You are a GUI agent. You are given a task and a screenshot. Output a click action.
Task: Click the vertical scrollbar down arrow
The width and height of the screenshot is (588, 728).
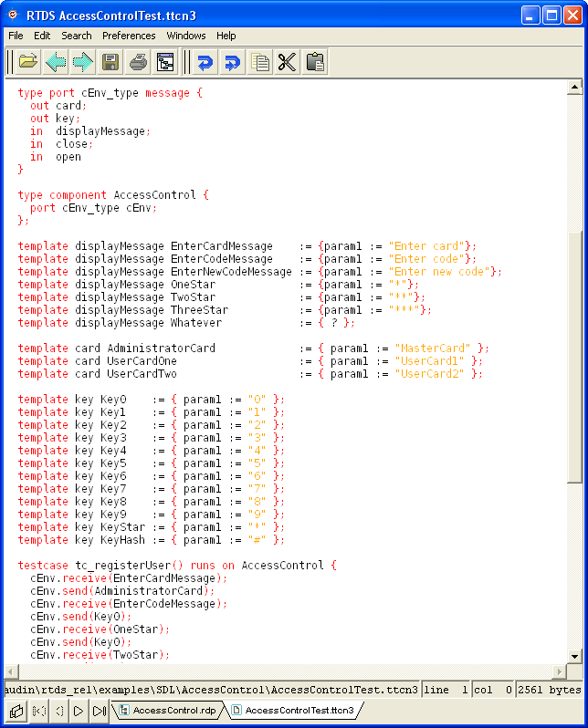pos(574,656)
